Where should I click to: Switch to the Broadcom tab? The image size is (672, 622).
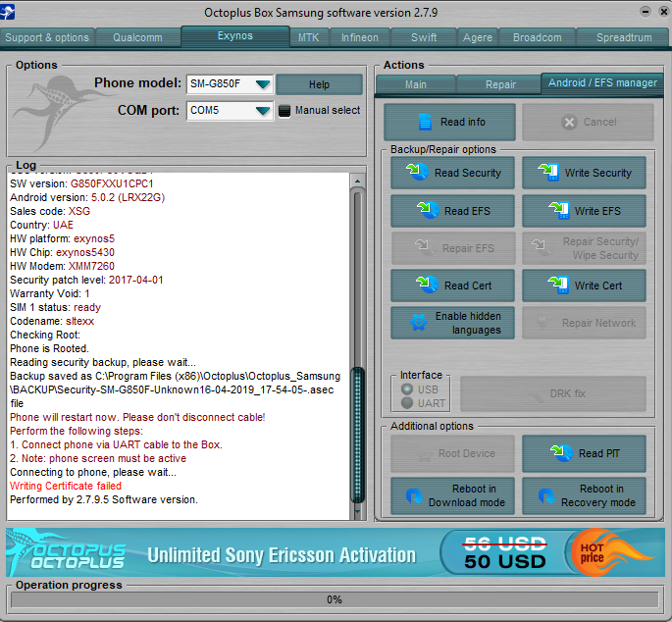pyautogui.click(x=538, y=37)
